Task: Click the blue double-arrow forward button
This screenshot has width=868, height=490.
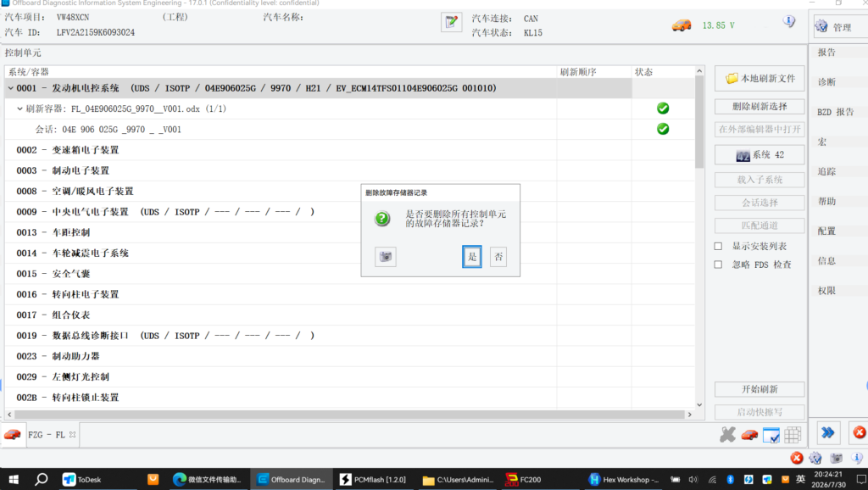Action: click(827, 433)
